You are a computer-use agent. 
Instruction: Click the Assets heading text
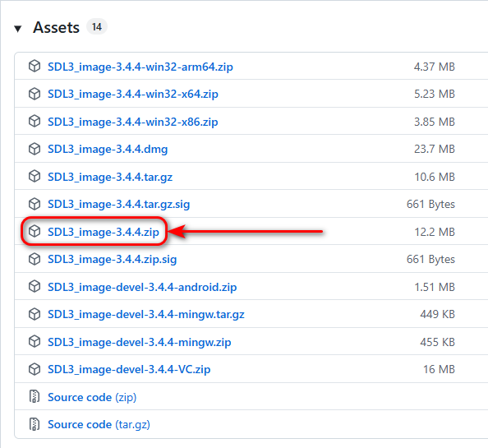click(57, 27)
